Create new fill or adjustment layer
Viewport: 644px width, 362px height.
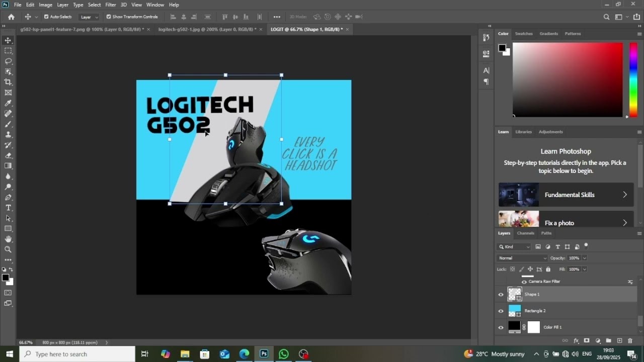tap(598, 341)
